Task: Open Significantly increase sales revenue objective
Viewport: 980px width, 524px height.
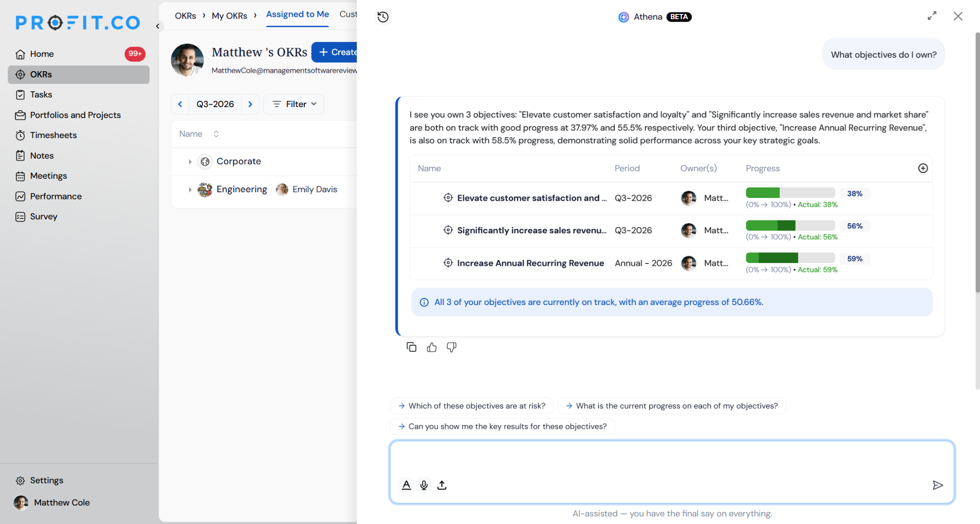Action: [x=532, y=230]
